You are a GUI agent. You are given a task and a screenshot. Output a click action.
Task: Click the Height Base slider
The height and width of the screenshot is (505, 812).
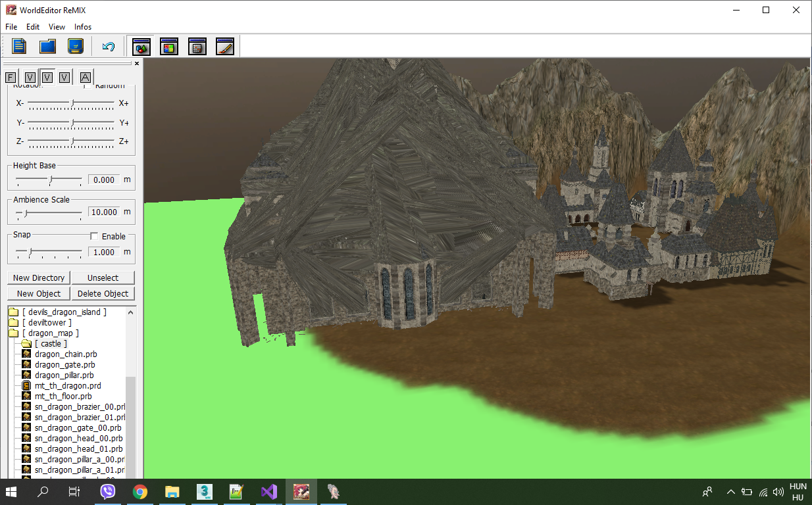[49, 180]
